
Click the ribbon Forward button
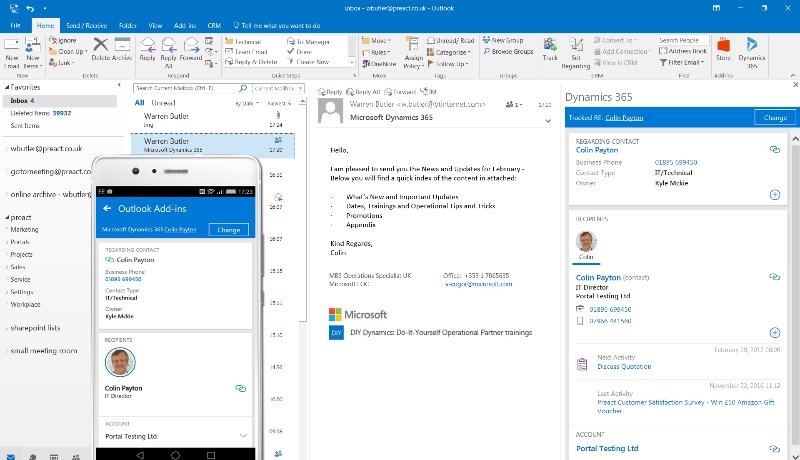[191, 49]
